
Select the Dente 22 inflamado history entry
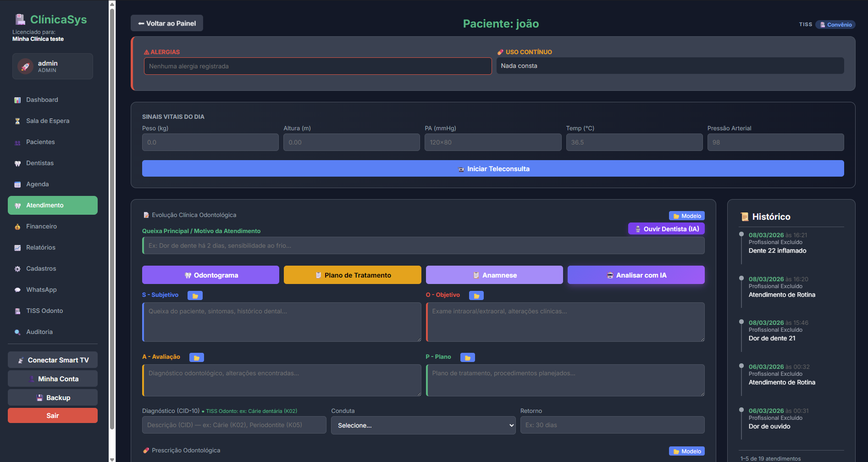[777, 250]
